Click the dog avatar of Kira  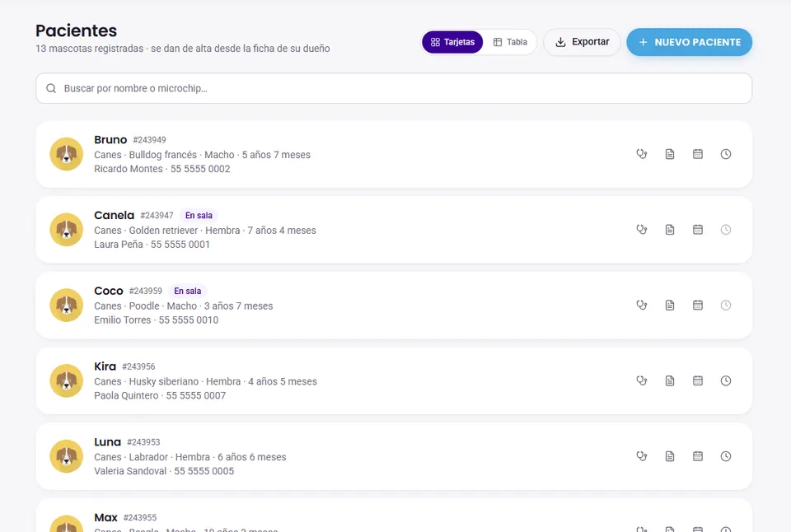click(66, 380)
